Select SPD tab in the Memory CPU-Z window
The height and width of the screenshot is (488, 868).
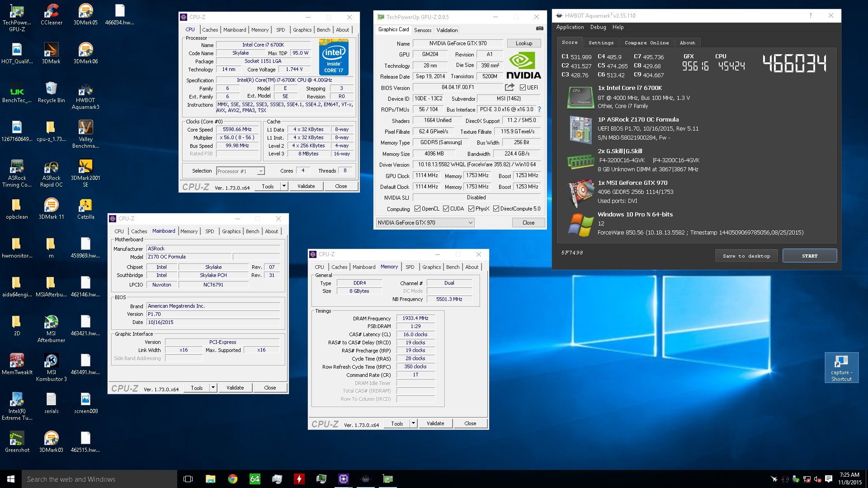[x=410, y=267]
